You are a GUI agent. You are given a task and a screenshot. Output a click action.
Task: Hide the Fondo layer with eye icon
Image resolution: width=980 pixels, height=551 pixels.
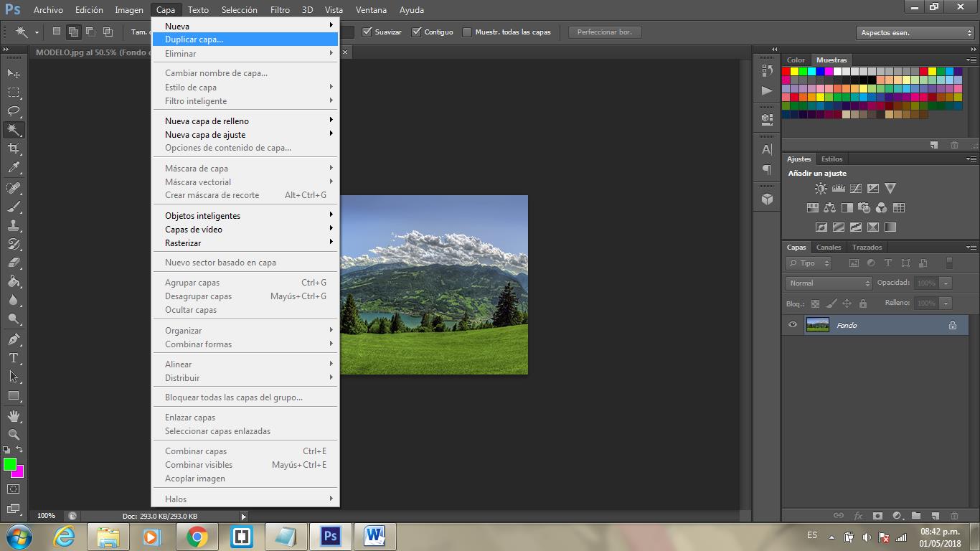pyautogui.click(x=793, y=325)
